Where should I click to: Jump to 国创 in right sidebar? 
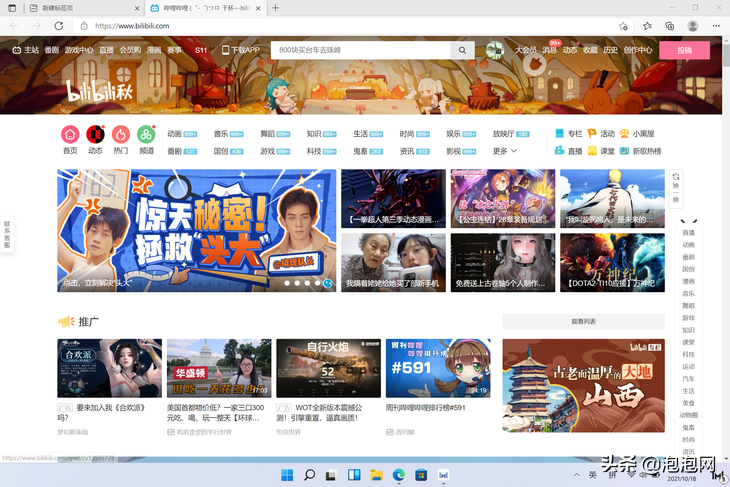[x=689, y=269]
